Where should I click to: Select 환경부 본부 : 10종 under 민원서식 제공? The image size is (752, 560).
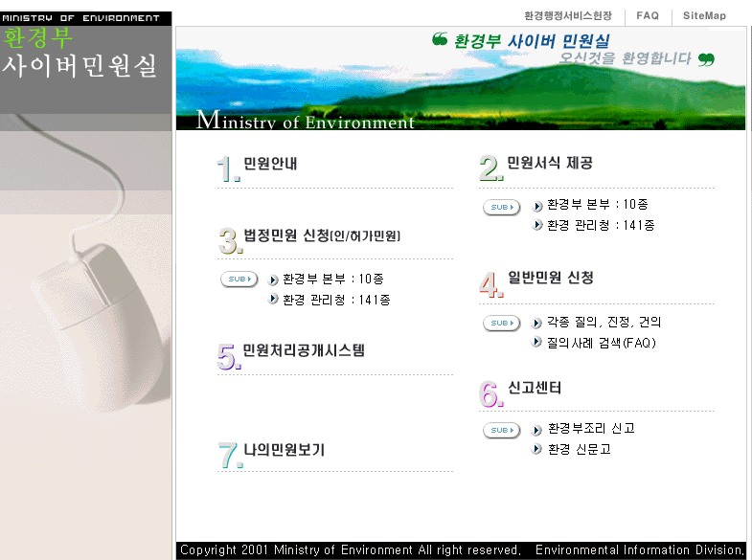598,205
